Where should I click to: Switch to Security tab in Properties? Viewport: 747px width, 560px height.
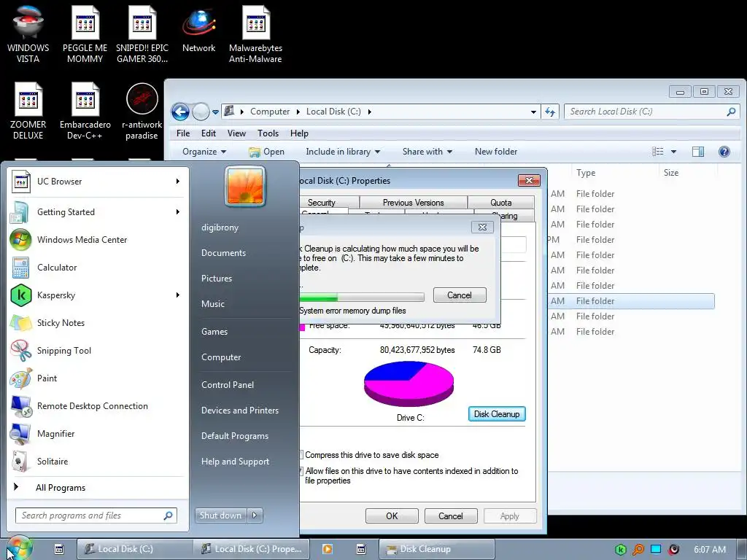tap(329, 203)
